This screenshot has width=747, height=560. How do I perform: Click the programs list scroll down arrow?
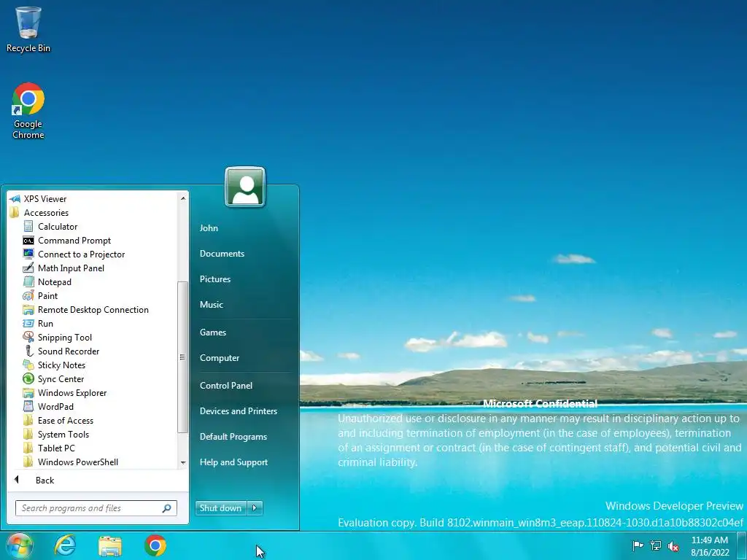(x=183, y=463)
